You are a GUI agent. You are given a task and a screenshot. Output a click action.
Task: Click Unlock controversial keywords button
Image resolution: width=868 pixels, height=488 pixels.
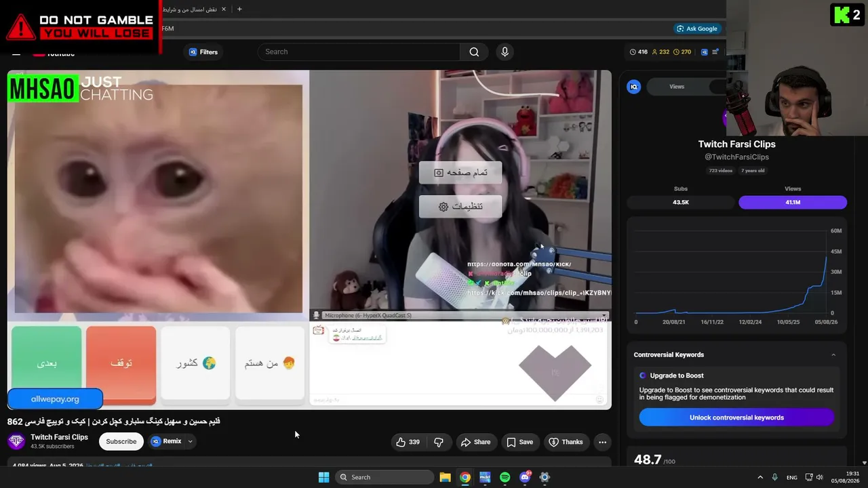point(736,418)
